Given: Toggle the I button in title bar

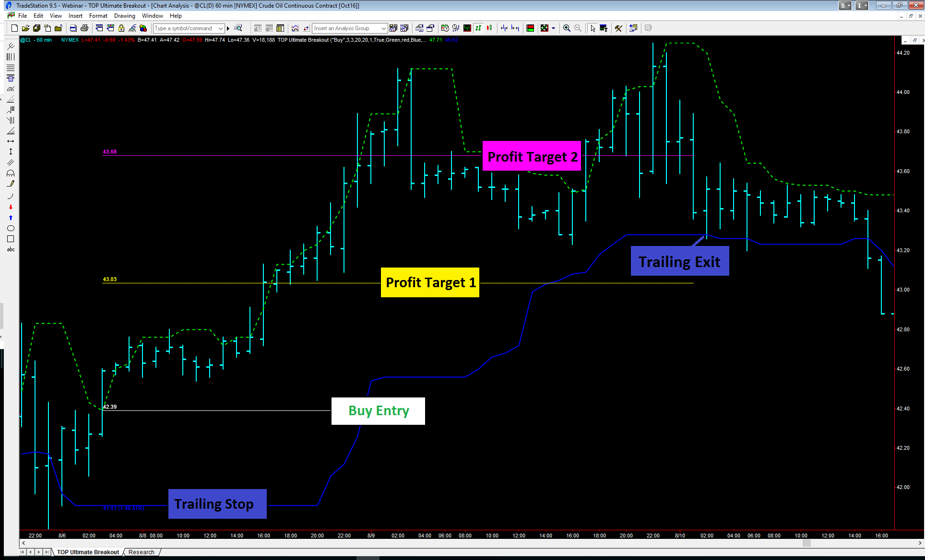Looking at the screenshot, I should coord(862,6).
